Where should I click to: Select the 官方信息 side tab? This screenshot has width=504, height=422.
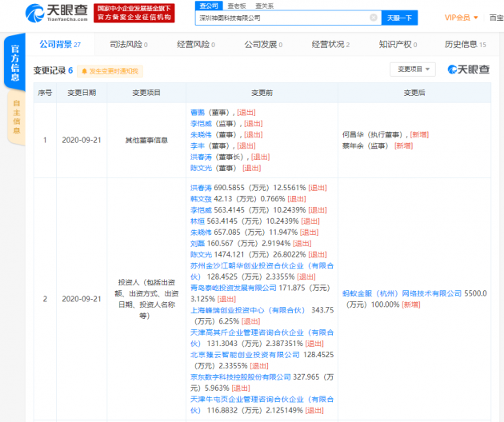click(x=14, y=62)
